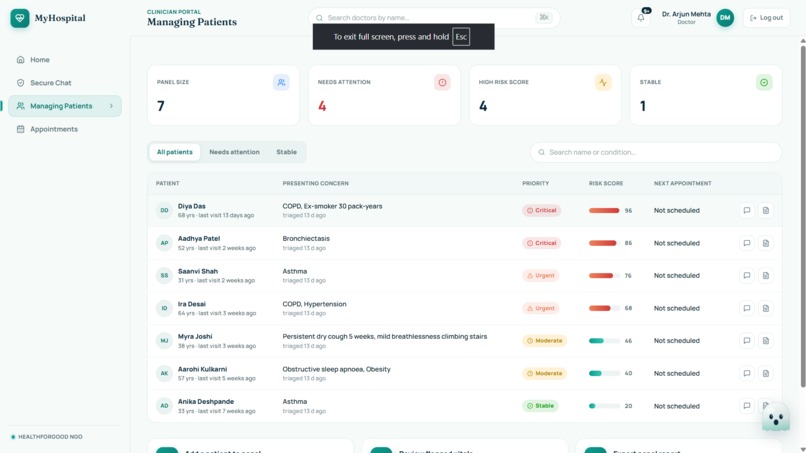Click the ghost assistant mascot icon
Screen dimensions: 806x453
pyautogui.click(x=776, y=418)
